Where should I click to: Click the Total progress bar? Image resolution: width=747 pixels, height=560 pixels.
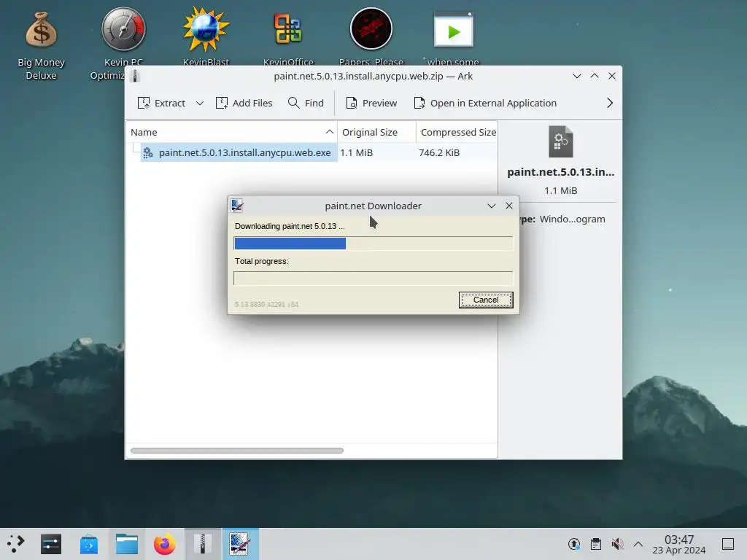373,278
